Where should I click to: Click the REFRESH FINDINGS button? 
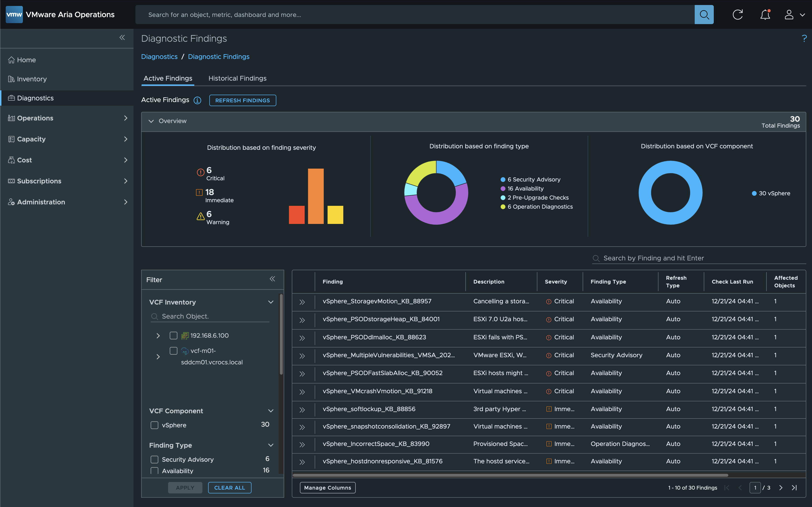click(x=242, y=100)
